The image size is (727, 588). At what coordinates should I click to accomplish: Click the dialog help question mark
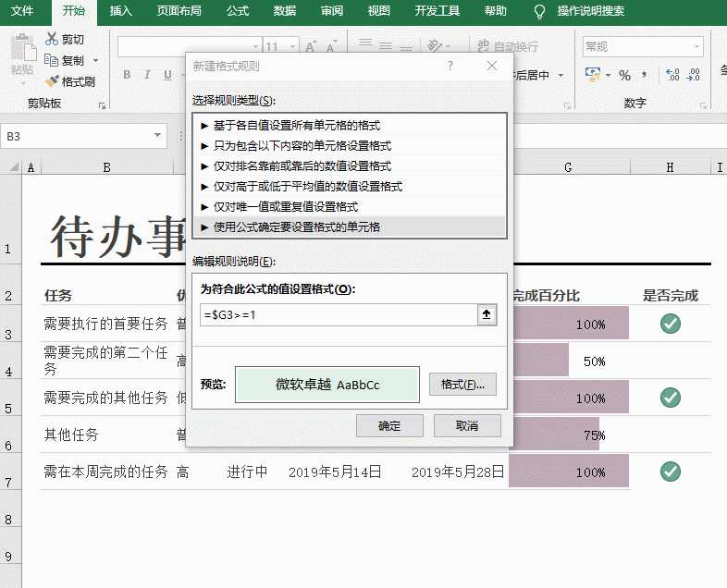point(450,66)
